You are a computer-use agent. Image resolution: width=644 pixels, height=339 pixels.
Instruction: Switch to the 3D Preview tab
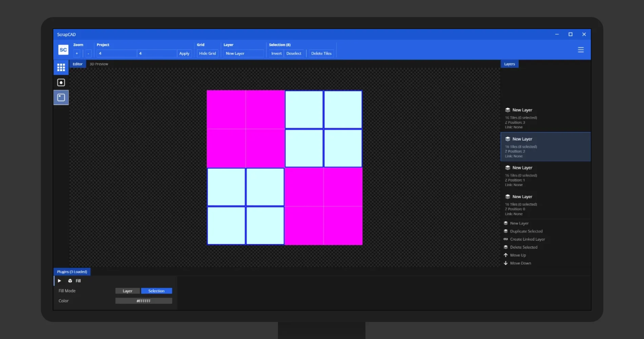tap(99, 64)
